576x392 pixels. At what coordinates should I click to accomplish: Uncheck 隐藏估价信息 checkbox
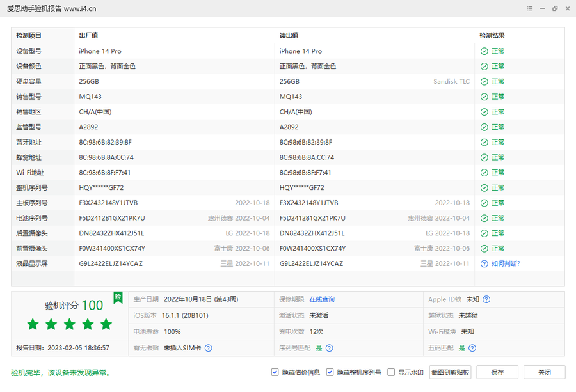point(275,372)
